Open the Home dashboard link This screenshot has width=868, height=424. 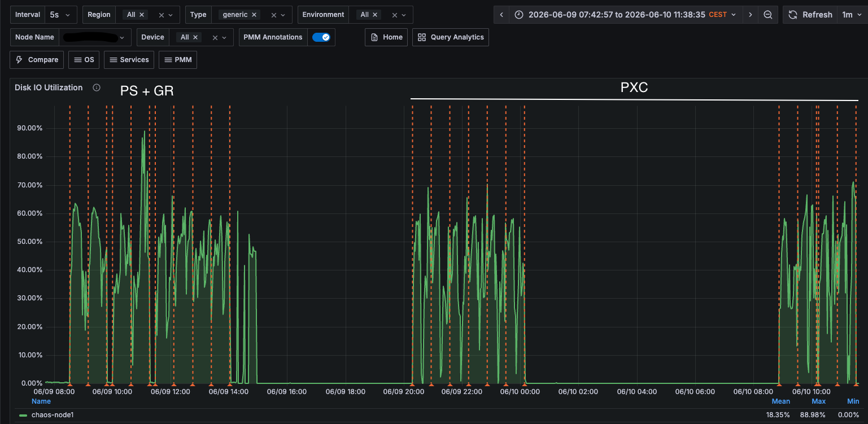click(x=386, y=37)
